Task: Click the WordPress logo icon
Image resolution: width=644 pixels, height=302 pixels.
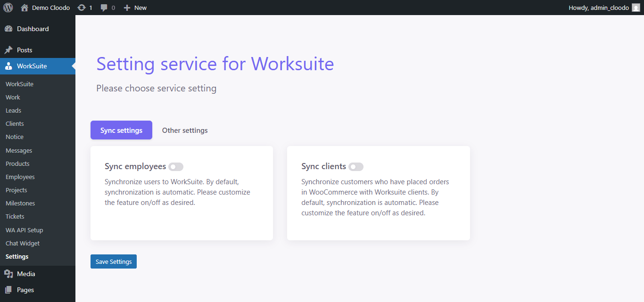Action: [8, 8]
